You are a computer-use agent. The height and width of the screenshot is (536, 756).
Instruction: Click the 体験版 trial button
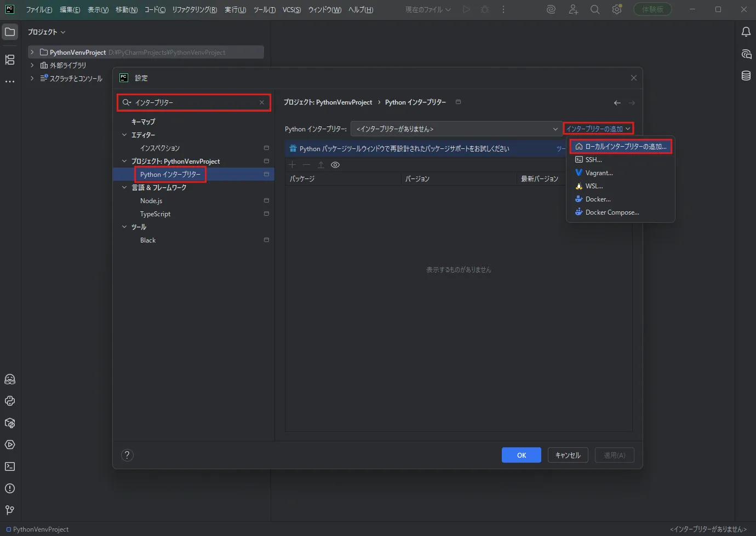pyautogui.click(x=652, y=9)
